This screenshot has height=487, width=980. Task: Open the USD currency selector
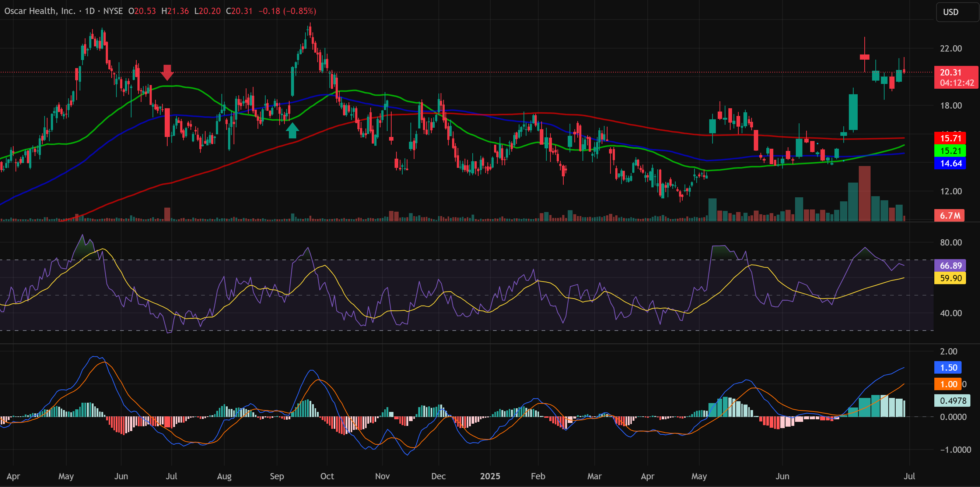pyautogui.click(x=956, y=12)
